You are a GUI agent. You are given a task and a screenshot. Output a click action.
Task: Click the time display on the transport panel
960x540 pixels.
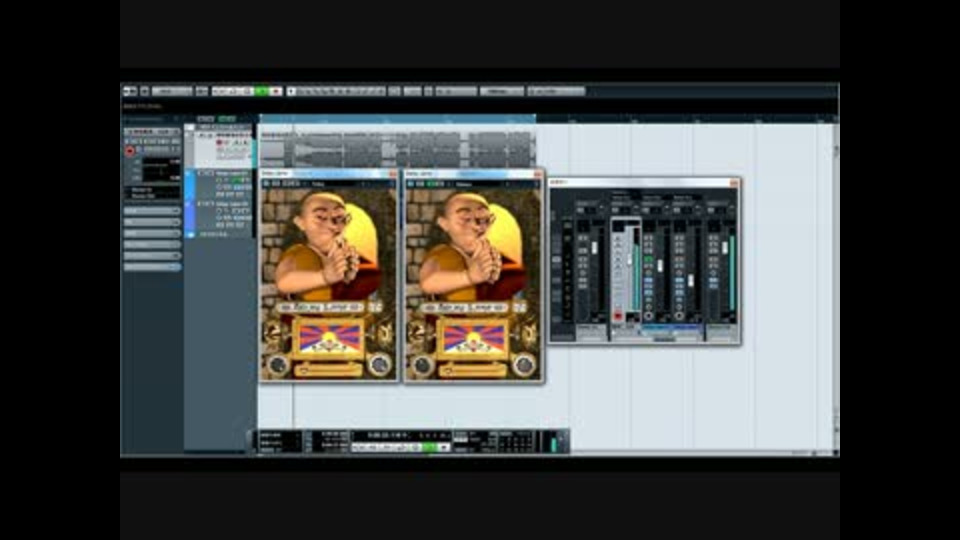tap(401, 435)
